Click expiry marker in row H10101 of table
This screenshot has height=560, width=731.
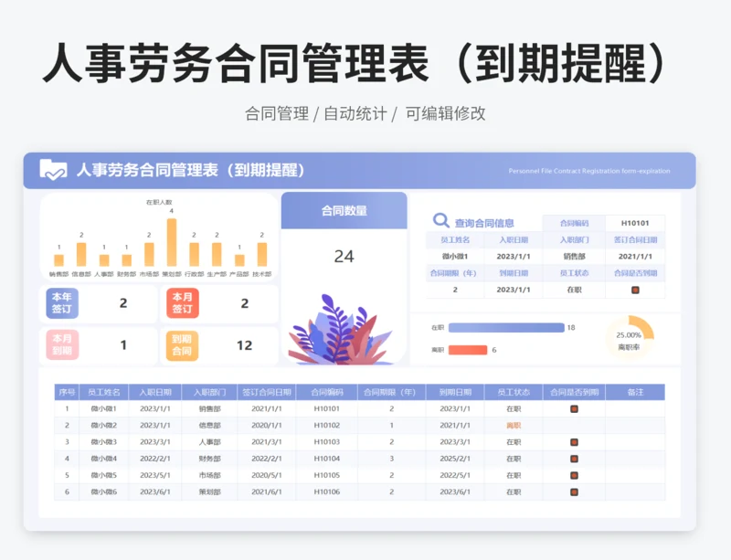pyautogui.click(x=574, y=409)
